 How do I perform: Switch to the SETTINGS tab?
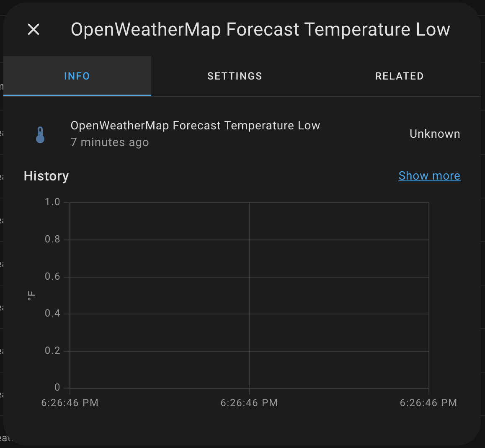[235, 76]
